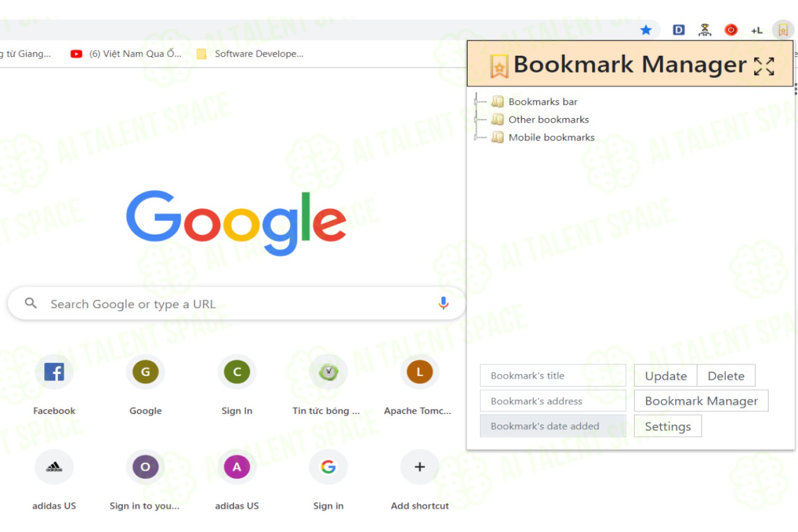Click the expand fullscreen arrows in popup header
This screenshot has width=798, height=532.
pos(764,66)
